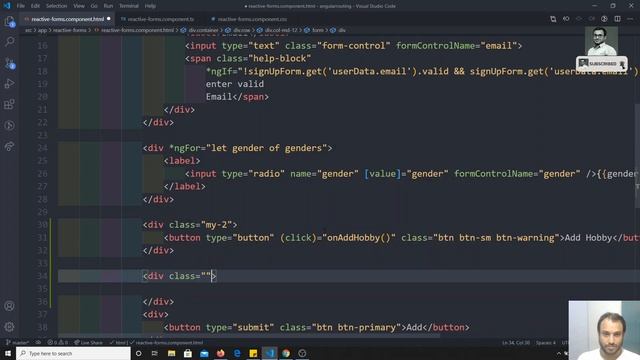Open the Go menu
This screenshot has height=360, width=640.
point(94,6)
